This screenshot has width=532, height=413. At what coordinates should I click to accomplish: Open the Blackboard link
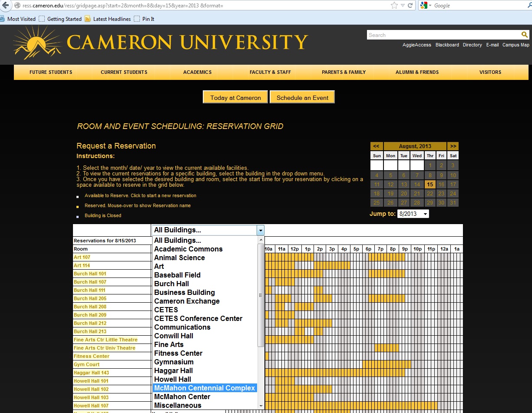(447, 45)
